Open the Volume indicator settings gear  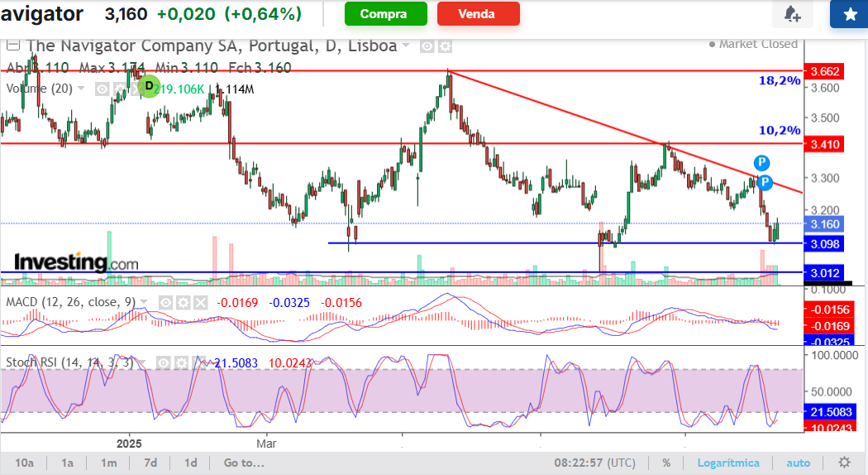(119, 89)
